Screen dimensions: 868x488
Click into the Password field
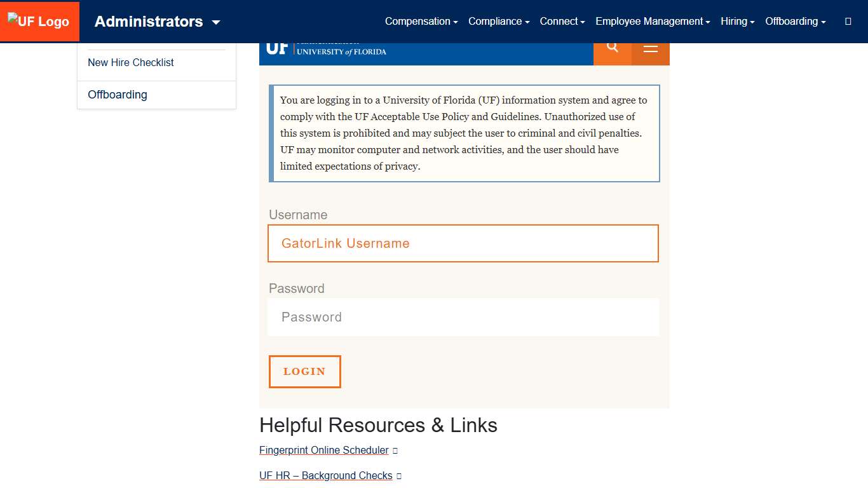click(x=463, y=317)
